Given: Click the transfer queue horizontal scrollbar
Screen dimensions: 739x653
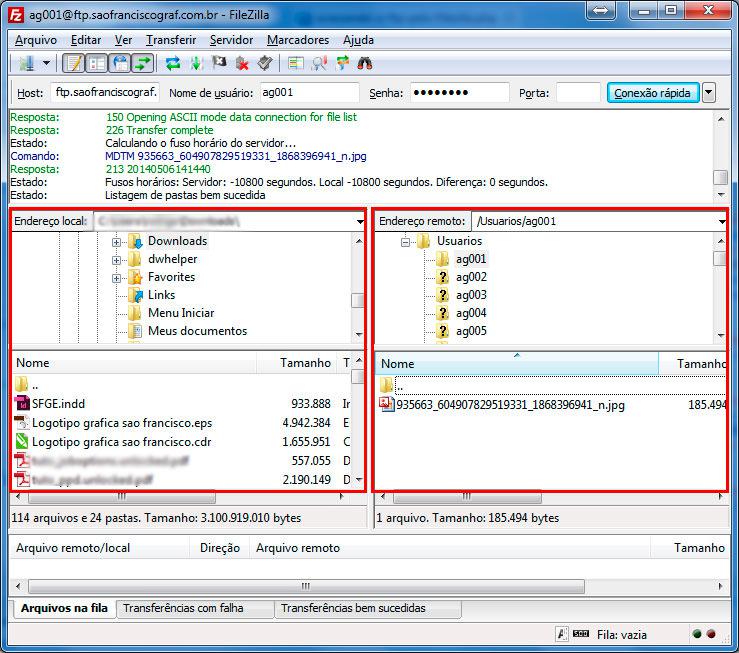Looking at the screenshot, I should click(306, 587).
